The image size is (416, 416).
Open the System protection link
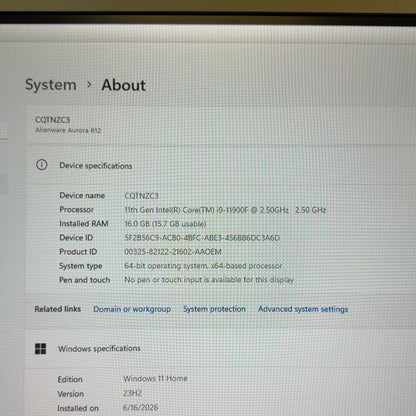coord(214,309)
